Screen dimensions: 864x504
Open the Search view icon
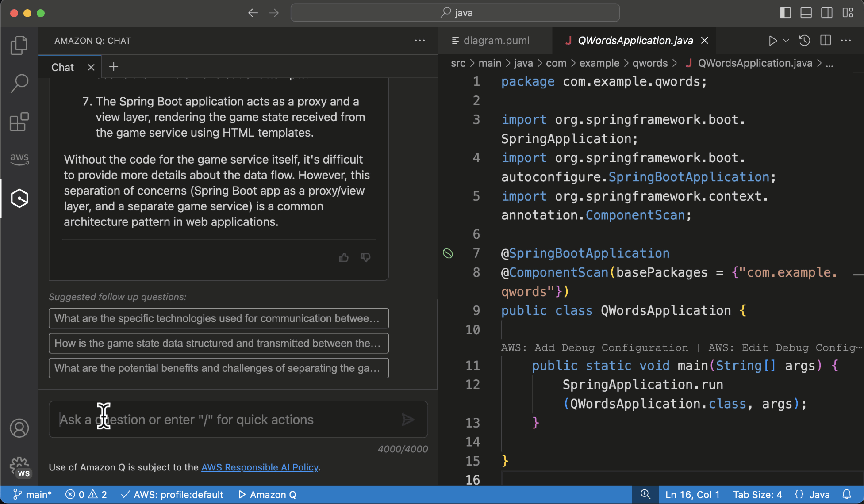[x=19, y=83]
